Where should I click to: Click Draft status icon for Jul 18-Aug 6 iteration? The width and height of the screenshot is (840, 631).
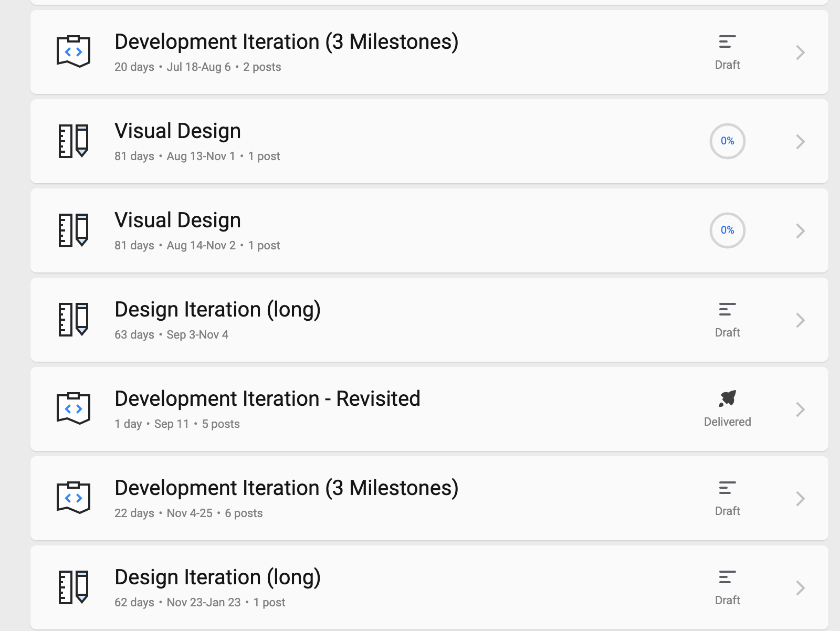click(x=728, y=42)
